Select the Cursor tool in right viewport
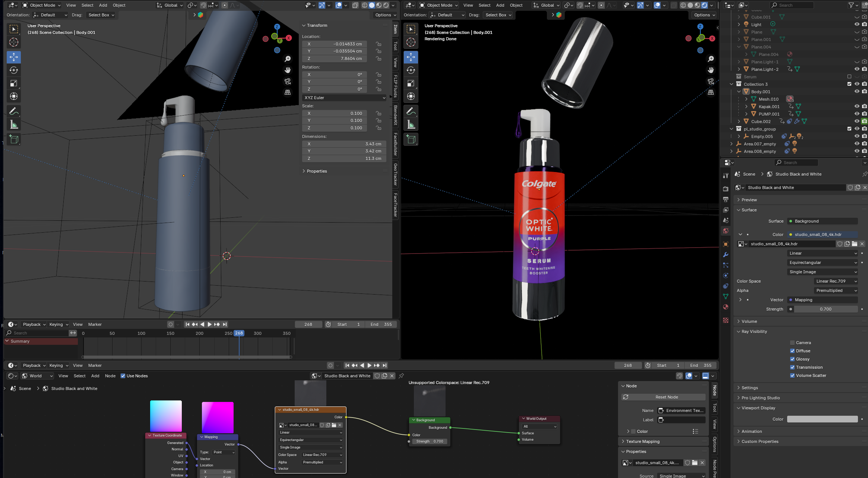Viewport: 868px width, 478px height. [411, 42]
